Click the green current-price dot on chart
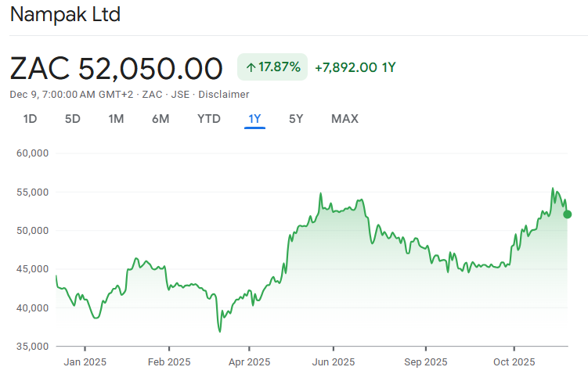 point(568,214)
